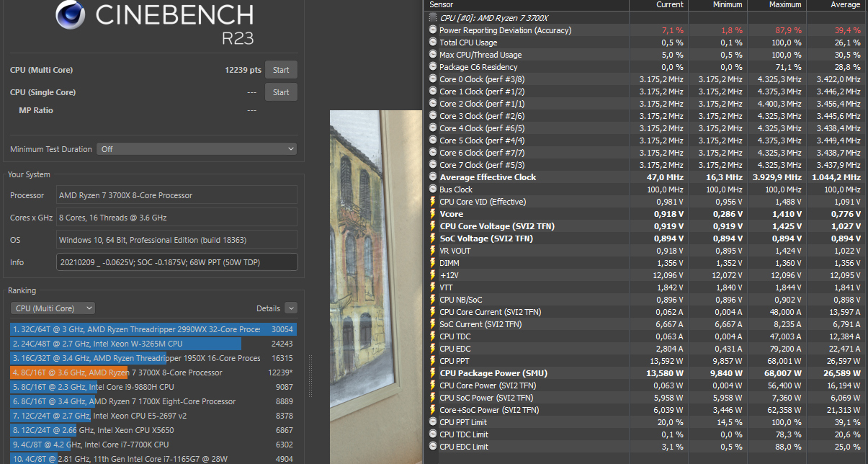Click the lightning icon for SoC Voltage (SVI2 TFN)
The width and height of the screenshot is (868, 464).
433,238
